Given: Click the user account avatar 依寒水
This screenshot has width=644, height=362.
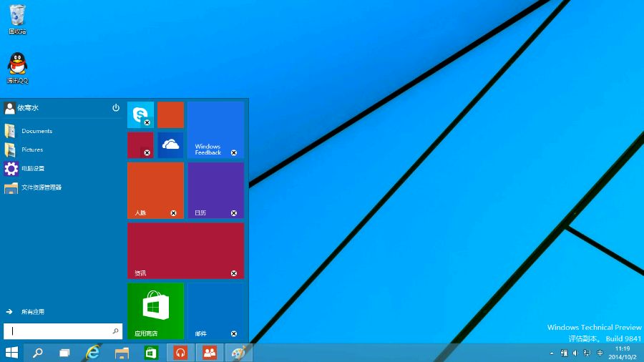Looking at the screenshot, I should [x=9, y=108].
